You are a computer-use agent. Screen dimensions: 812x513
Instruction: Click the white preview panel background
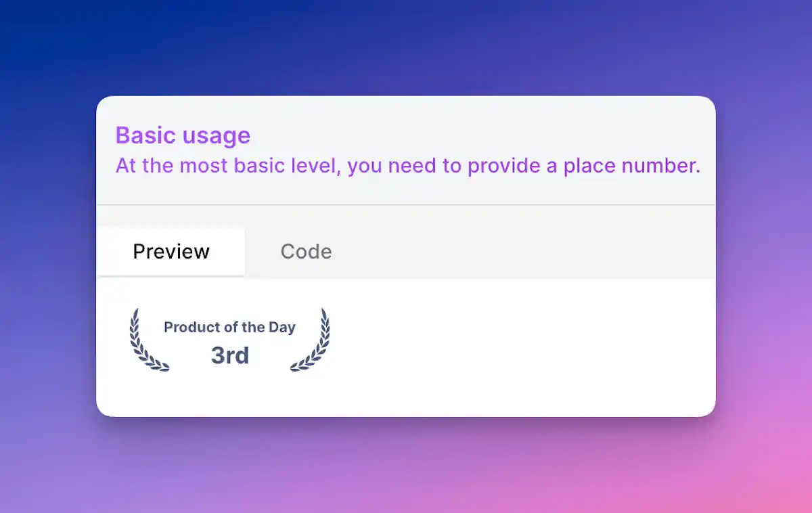(541, 352)
